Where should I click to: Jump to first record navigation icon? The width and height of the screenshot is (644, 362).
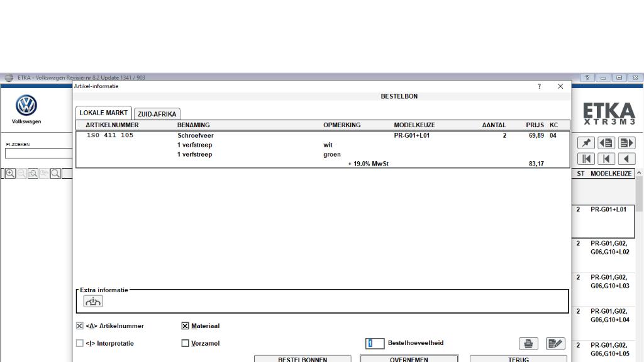pyautogui.click(x=586, y=159)
